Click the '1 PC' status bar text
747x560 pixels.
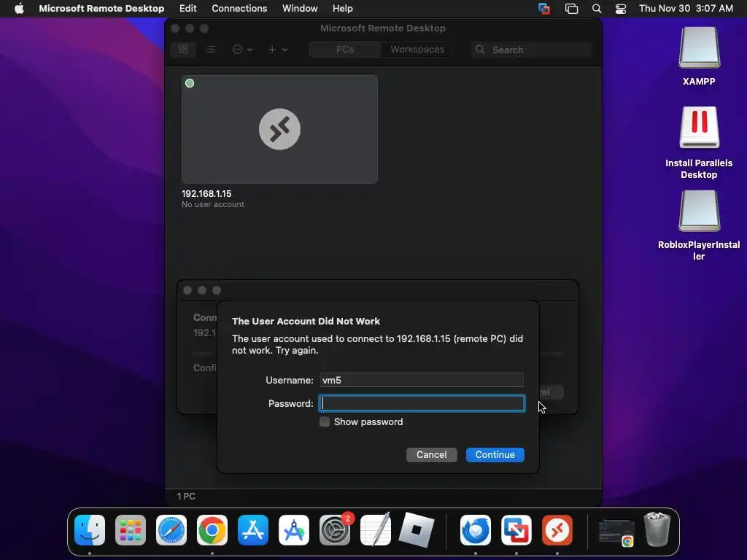click(x=186, y=496)
